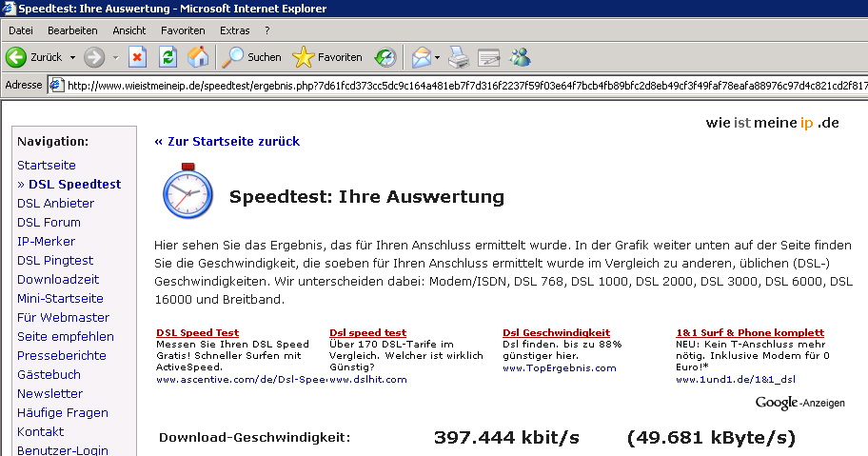Open the History clock icon

point(385,57)
